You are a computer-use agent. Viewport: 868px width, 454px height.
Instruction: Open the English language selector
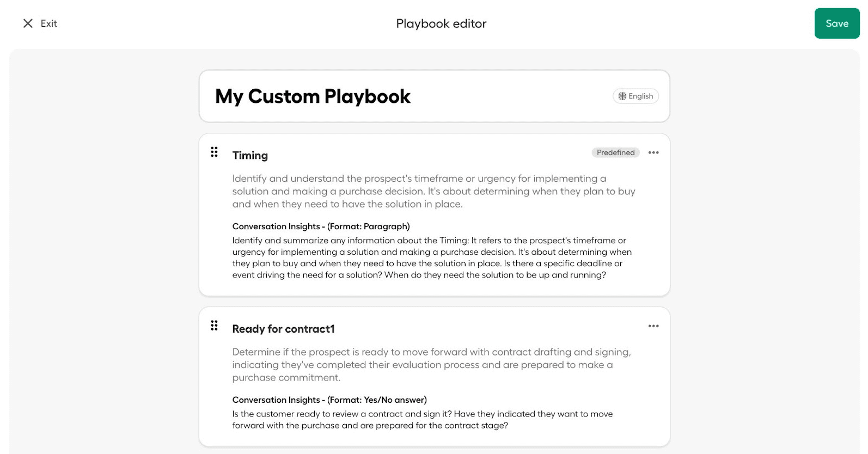pyautogui.click(x=635, y=96)
